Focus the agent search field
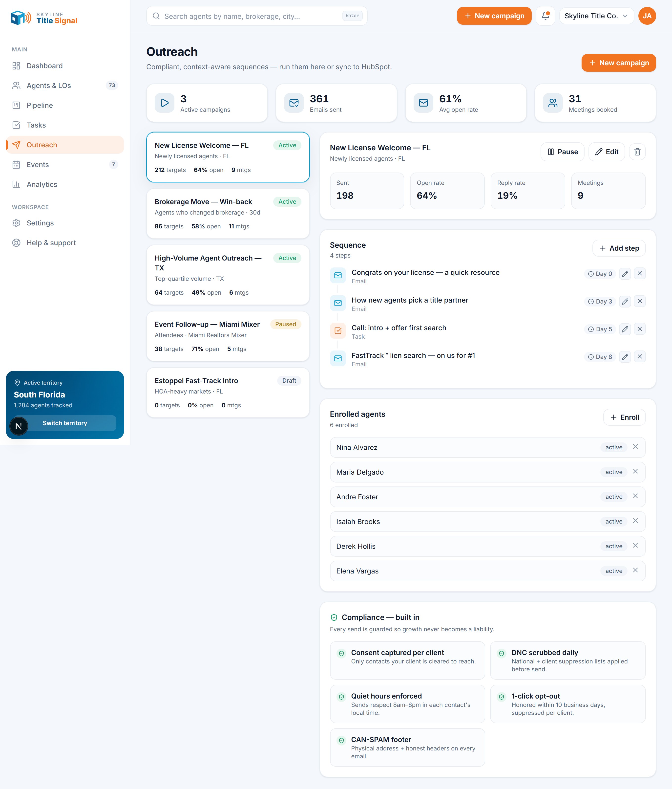This screenshot has height=789, width=672. pyautogui.click(x=256, y=16)
